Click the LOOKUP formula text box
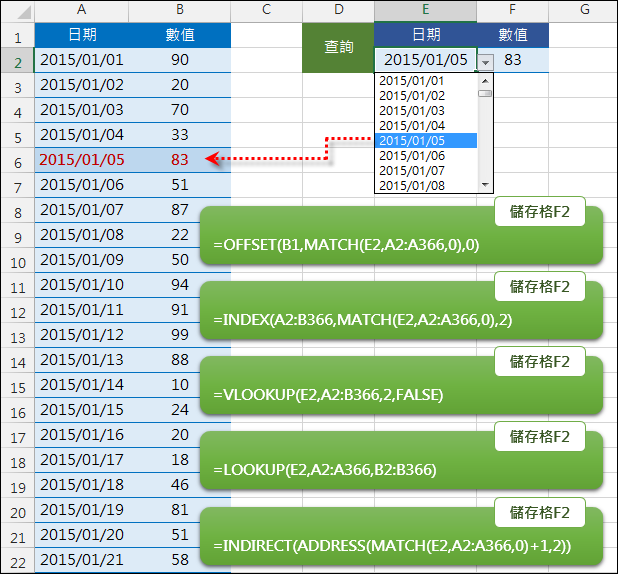618x574 pixels. coord(401,460)
